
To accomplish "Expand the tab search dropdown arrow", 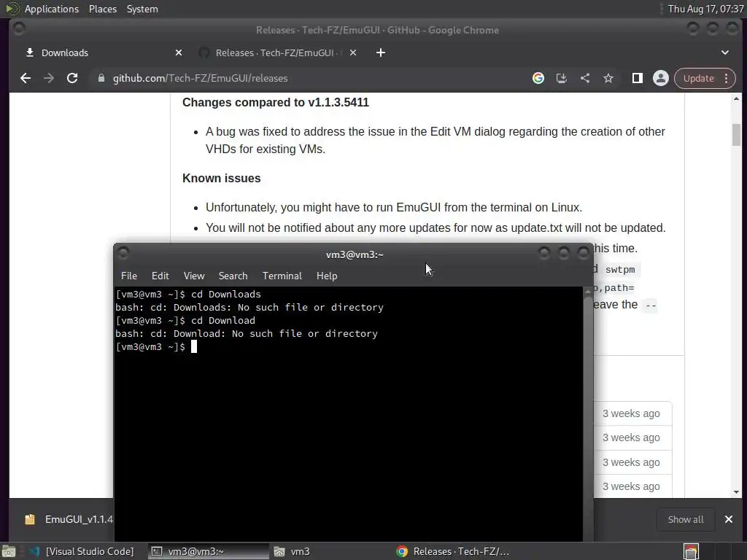I will (725, 52).
